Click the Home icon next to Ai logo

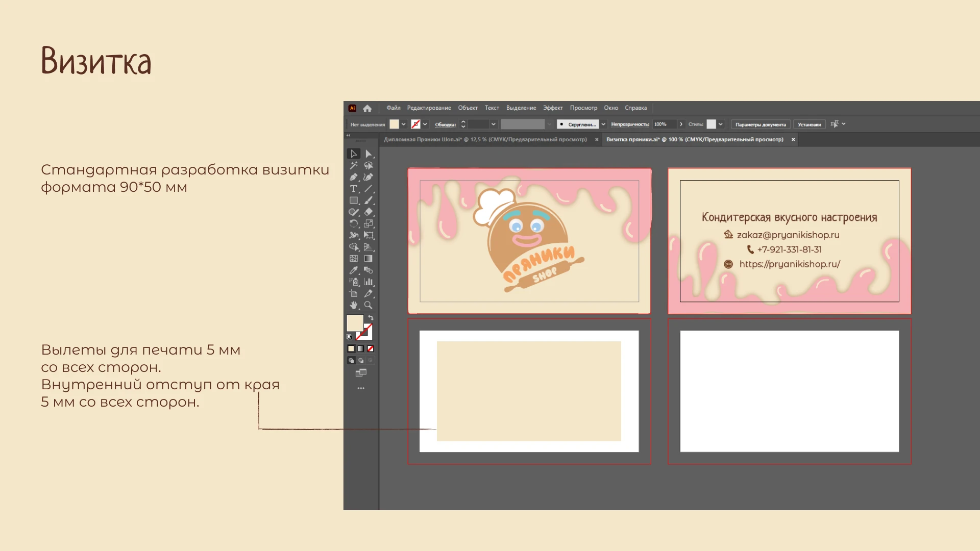(x=367, y=108)
